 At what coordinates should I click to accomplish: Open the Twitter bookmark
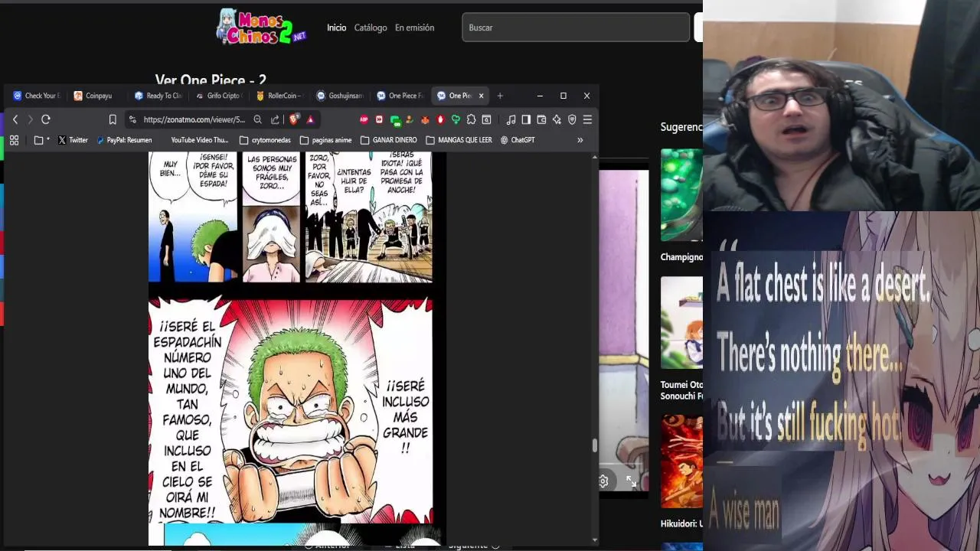pos(73,140)
